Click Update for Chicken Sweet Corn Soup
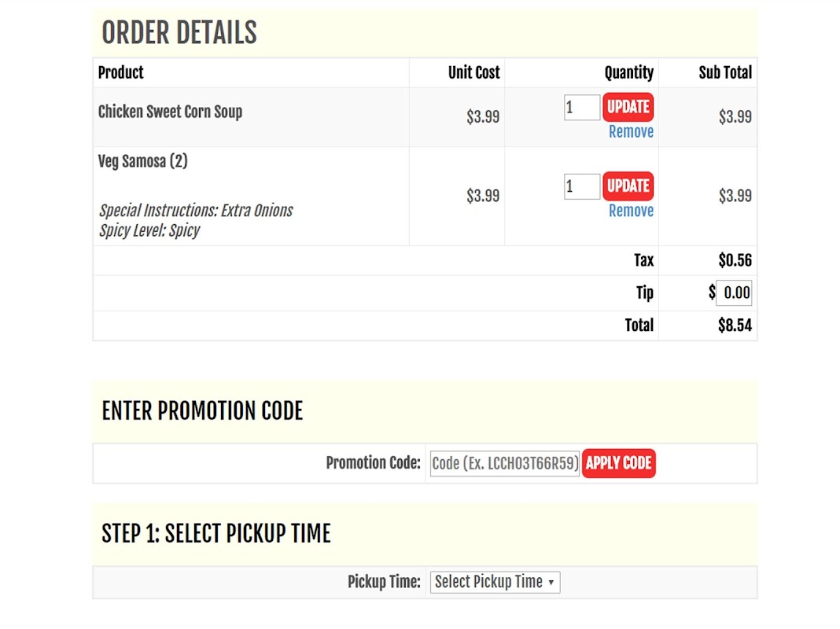 [628, 107]
